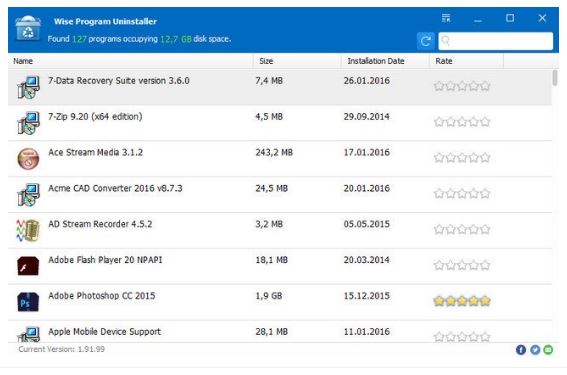567x375 pixels.
Task: Select the Apple Mobile Device Support entry
Action: (x=280, y=331)
